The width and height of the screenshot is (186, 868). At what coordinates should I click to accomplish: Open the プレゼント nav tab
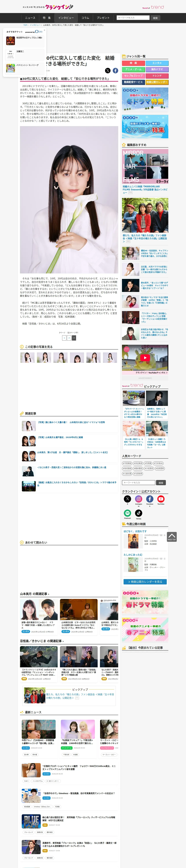tap(103, 18)
